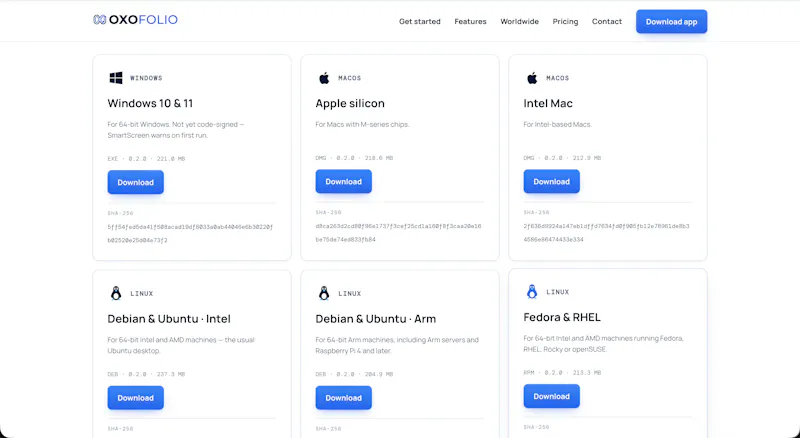800x438 pixels.
Task: Click the Rocky or openSUSE description text
Action: [x=604, y=344]
